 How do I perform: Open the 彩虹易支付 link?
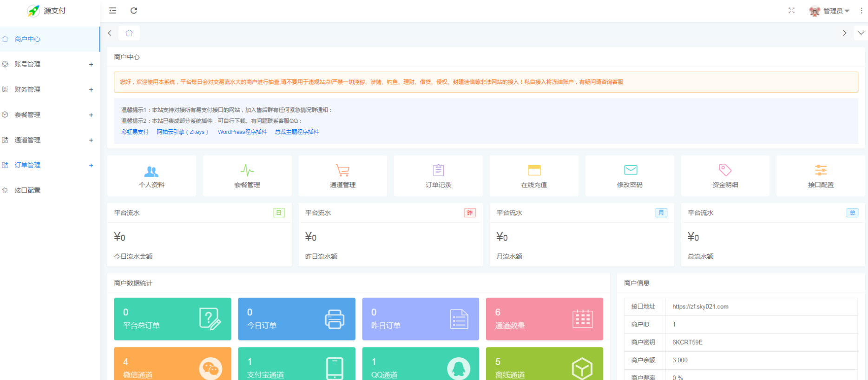click(x=135, y=132)
